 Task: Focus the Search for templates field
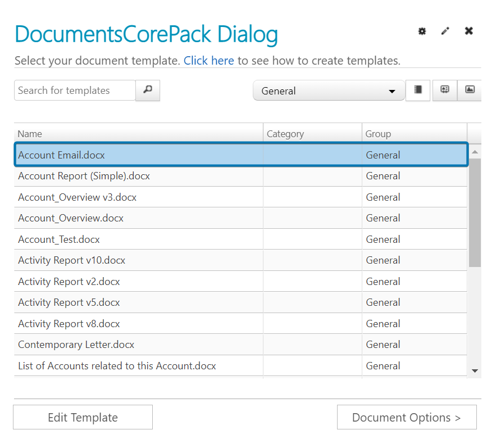pyautogui.click(x=75, y=90)
